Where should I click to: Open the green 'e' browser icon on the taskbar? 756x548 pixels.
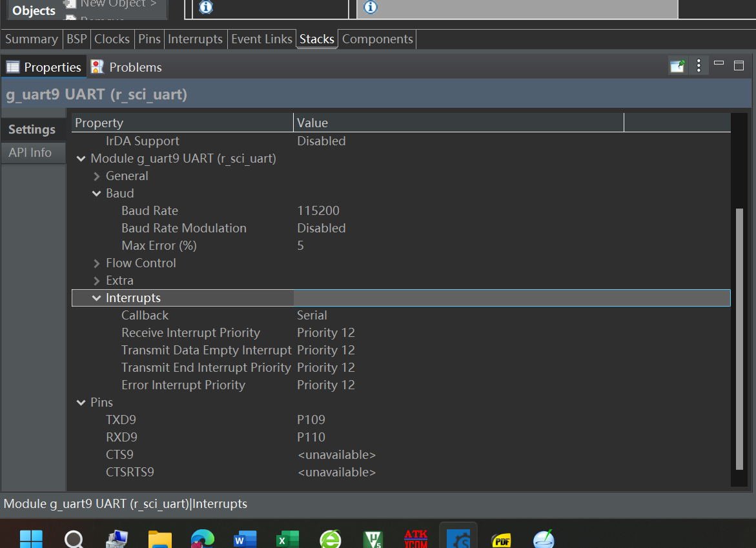click(x=331, y=539)
